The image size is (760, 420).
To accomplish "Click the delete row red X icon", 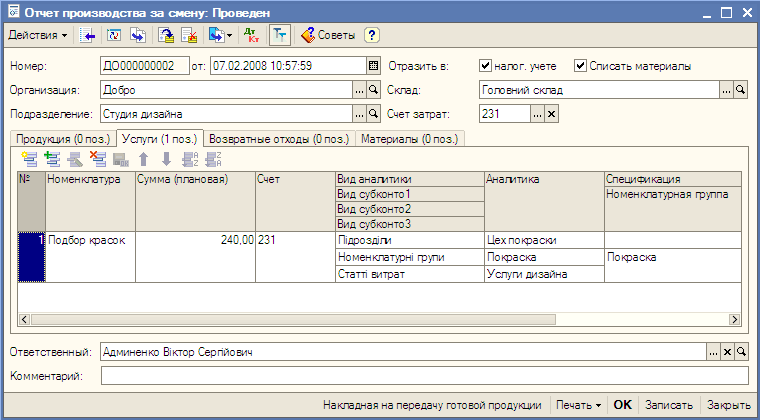I will (x=97, y=158).
